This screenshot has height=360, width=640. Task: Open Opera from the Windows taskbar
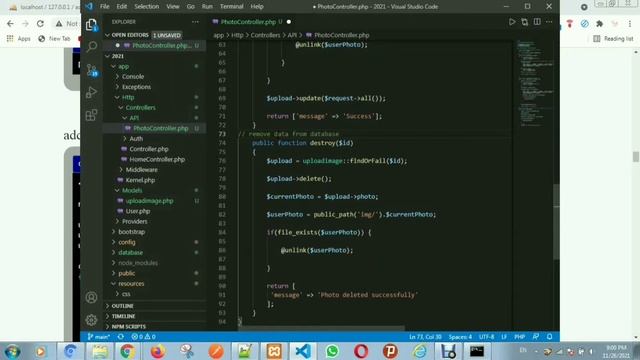[361, 351]
